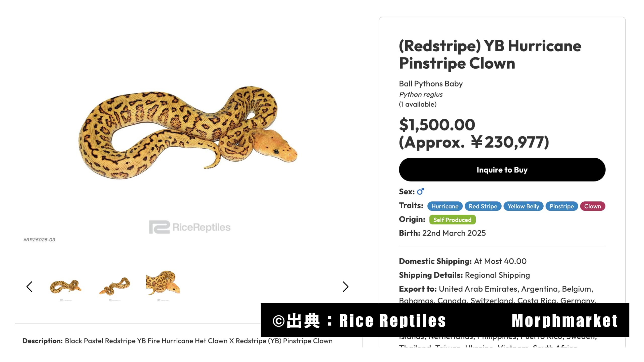The width and height of the screenshot is (644, 362).
Task: Click the Hurricane trait tag
Action: (445, 206)
